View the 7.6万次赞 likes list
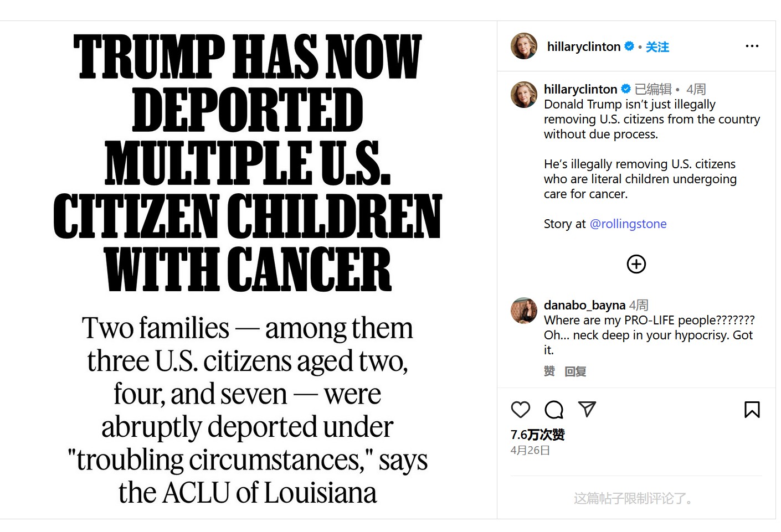Viewport: 781px width, 532px height. [537, 435]
